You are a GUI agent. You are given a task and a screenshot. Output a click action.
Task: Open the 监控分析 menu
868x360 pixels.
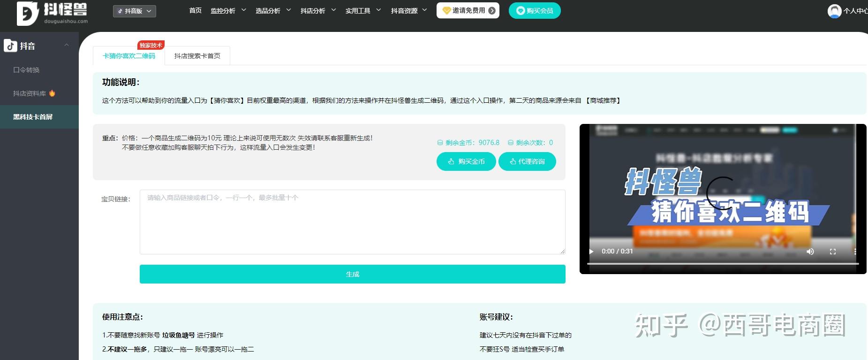click(223, 10)
